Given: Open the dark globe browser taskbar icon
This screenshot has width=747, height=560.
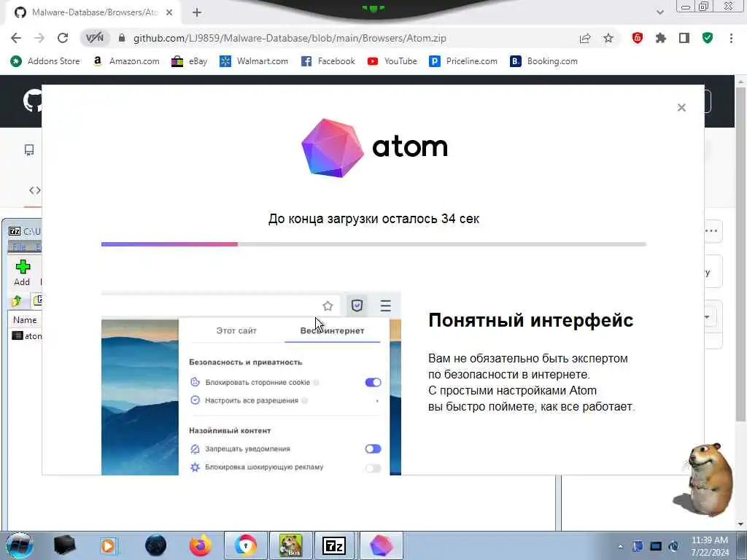Looking at the screenshot, I should coord(156,545).
